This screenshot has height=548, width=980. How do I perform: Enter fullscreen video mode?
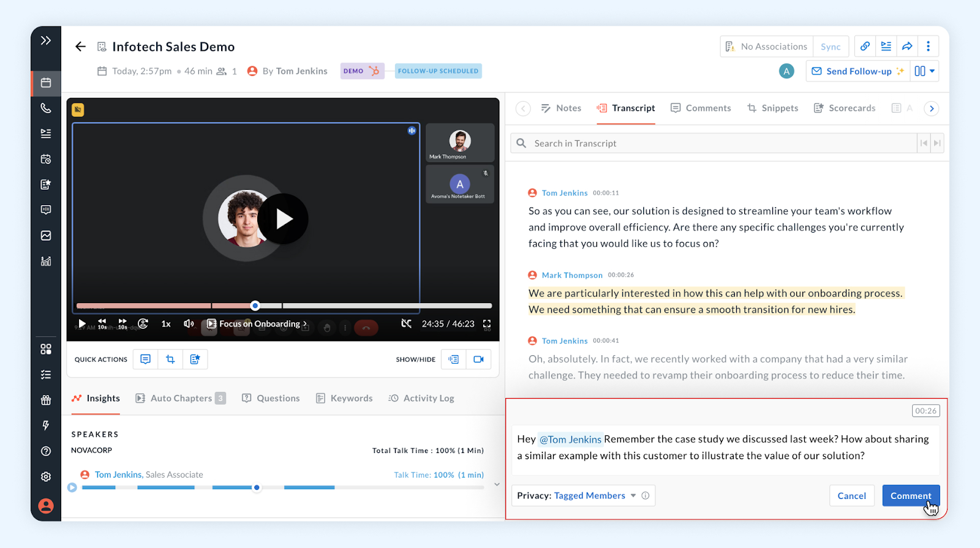click(x=487, y=324)
